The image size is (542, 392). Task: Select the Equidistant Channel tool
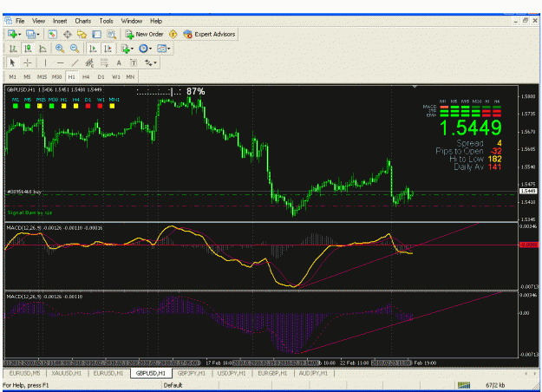tap(89, 63)
